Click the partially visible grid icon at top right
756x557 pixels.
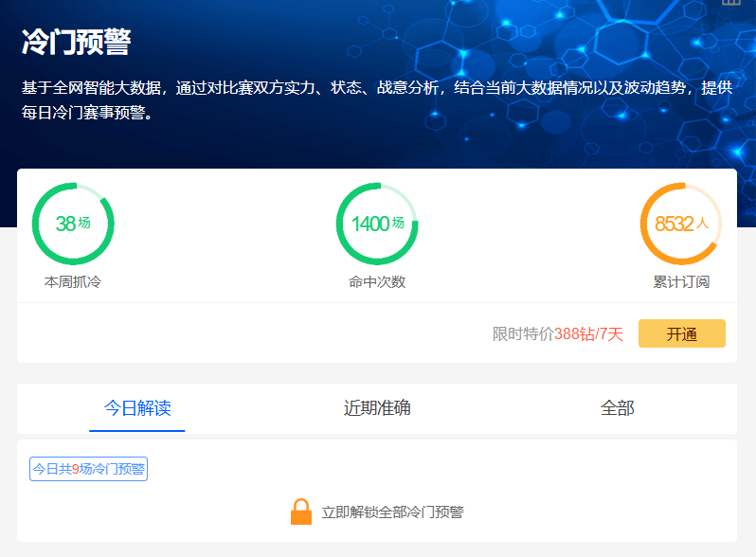click(x=730, y=3)
